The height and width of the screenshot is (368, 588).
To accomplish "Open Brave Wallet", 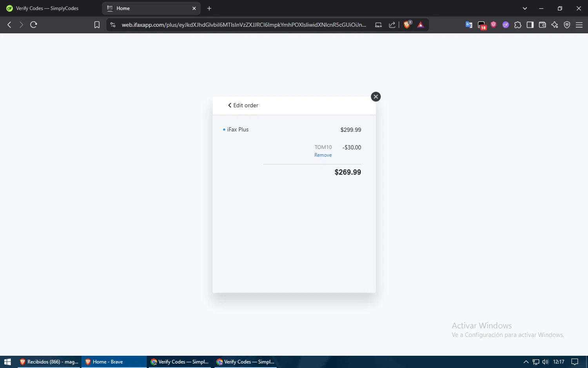I will [543, 25].
